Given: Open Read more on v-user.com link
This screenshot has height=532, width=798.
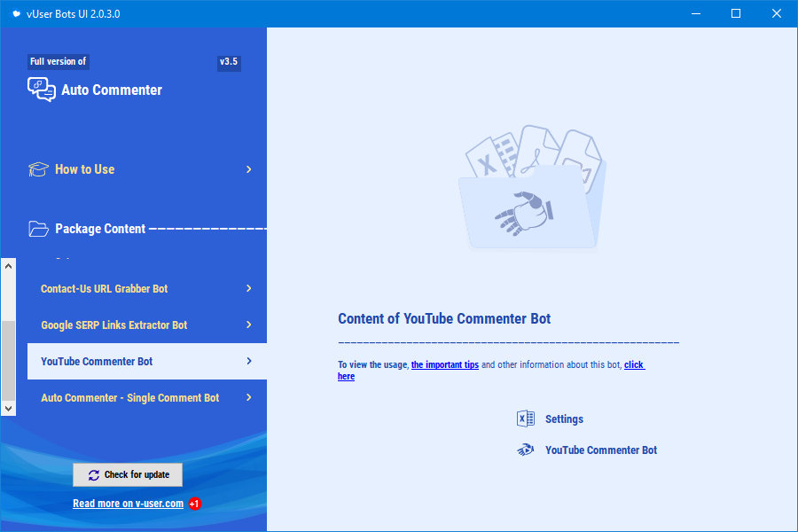Looking at the screenshot, I should [129, 504].
